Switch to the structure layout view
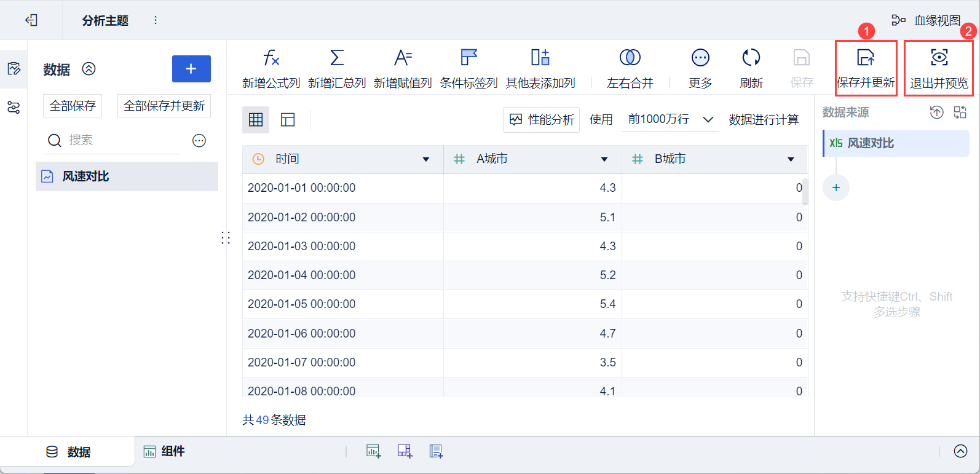The image size is (980, 474). pos(288,120)
